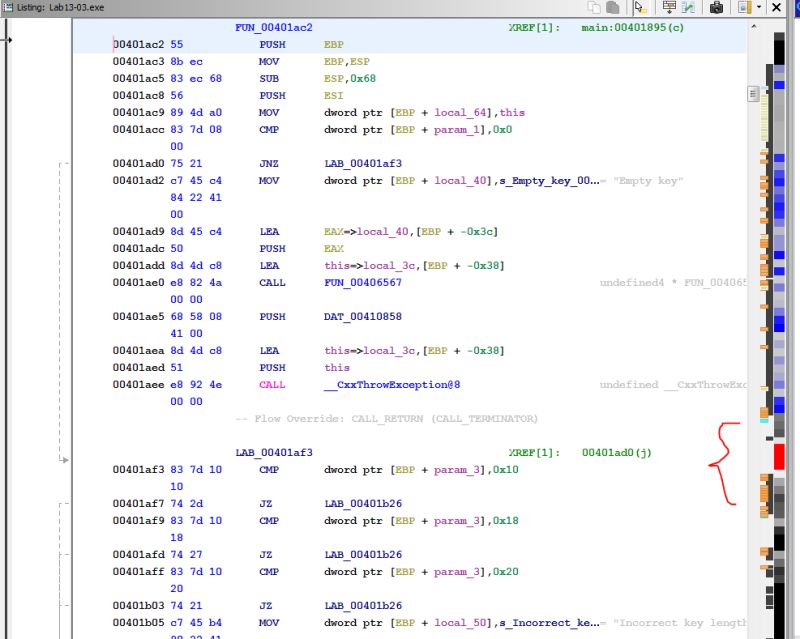Select the Copy icon in the Listing toolbar
The image size is (800, 639).
(x=593, y=8)
